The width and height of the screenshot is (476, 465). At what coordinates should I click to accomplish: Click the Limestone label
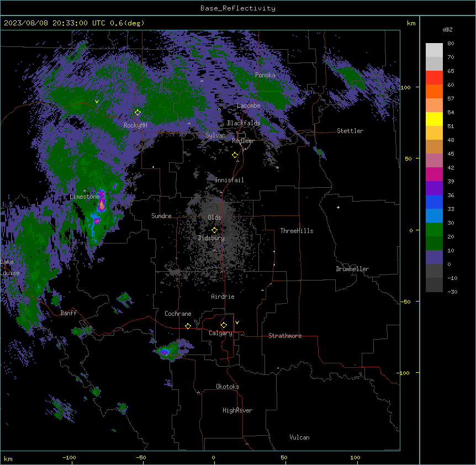(x=84, y=197)
